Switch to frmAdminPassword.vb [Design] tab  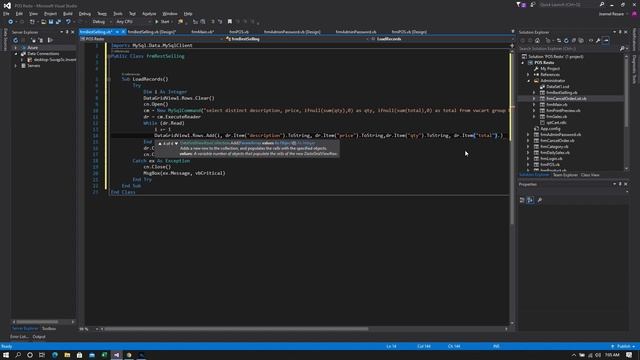pyautogui.click(x=292, y=32)
